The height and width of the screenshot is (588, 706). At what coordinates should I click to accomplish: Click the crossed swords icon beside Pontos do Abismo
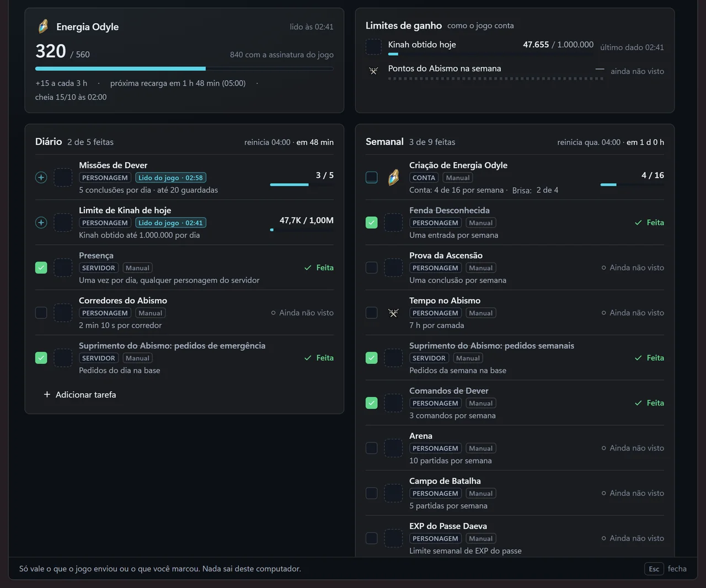(373, 71)
